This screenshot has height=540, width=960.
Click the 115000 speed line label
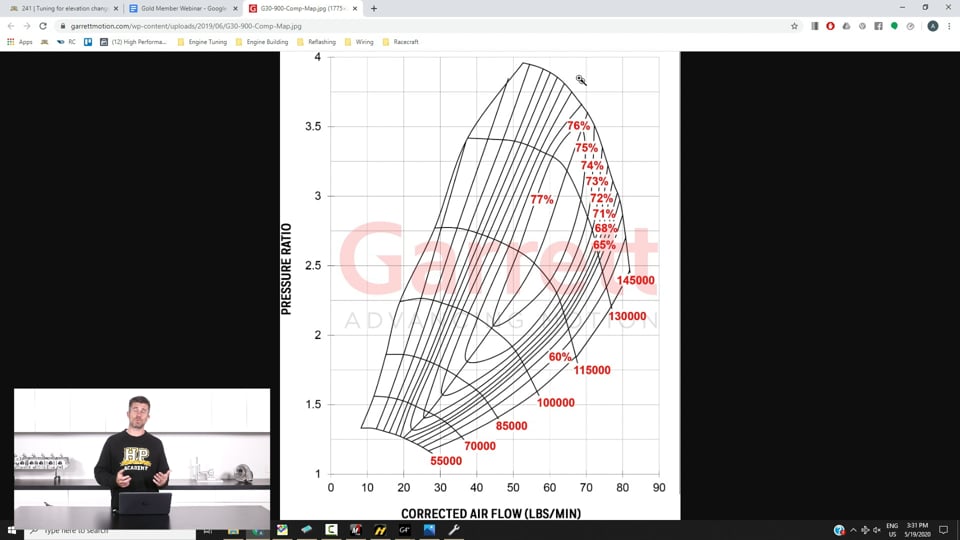[591, 370]
